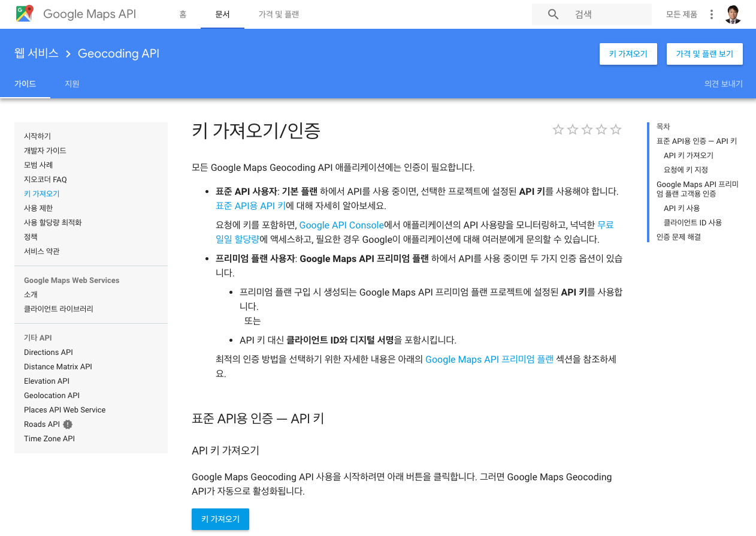756x536 pixels.
Task: Go to 웹 서비스 breadcrumb link
Action: (37, 53)
